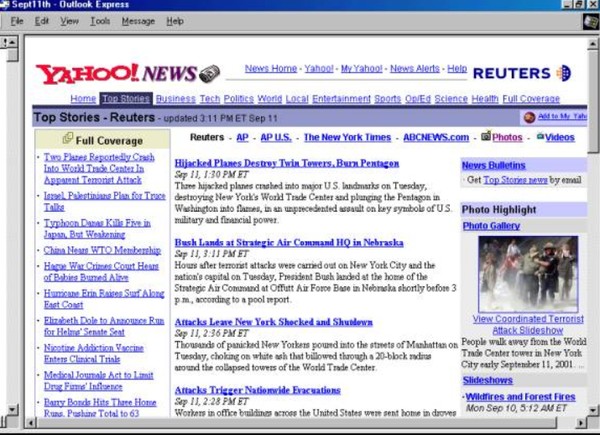Open the File menu

coord(17,21)
